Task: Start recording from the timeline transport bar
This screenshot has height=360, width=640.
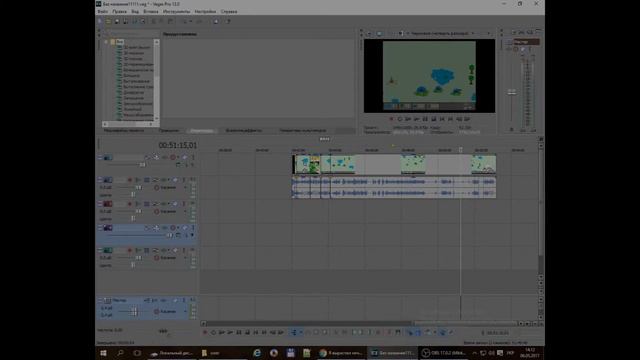Action: [205, 333]
